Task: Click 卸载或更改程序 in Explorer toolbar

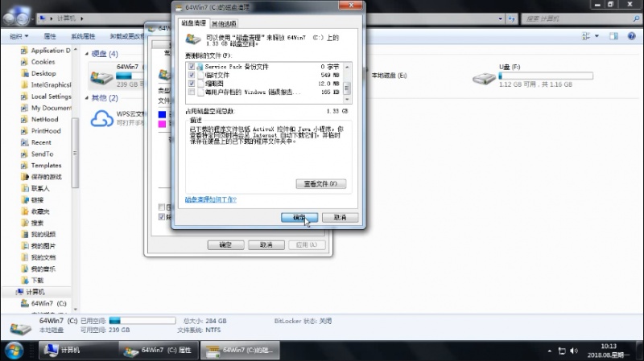Action: click(127, 36)
